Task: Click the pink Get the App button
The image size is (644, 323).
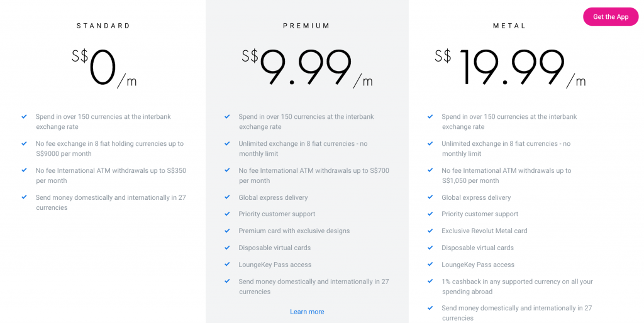Action: (x=611, y=17)
